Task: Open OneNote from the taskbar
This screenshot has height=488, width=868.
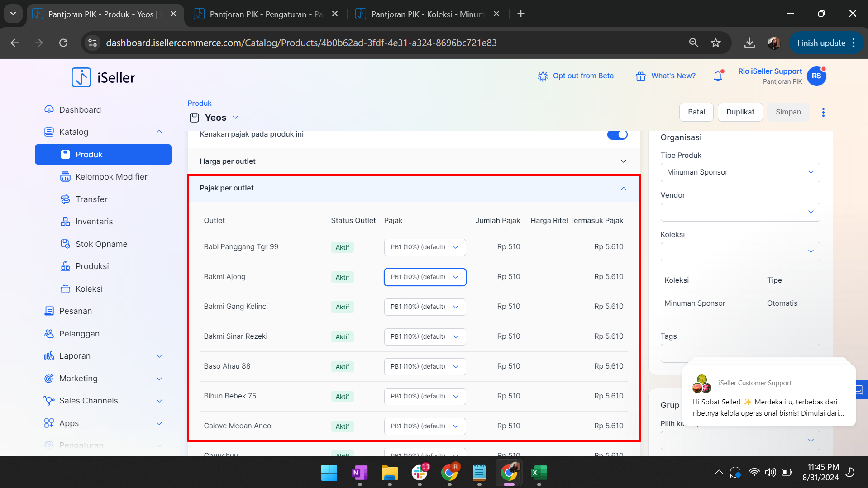Action: click(359, 473)
